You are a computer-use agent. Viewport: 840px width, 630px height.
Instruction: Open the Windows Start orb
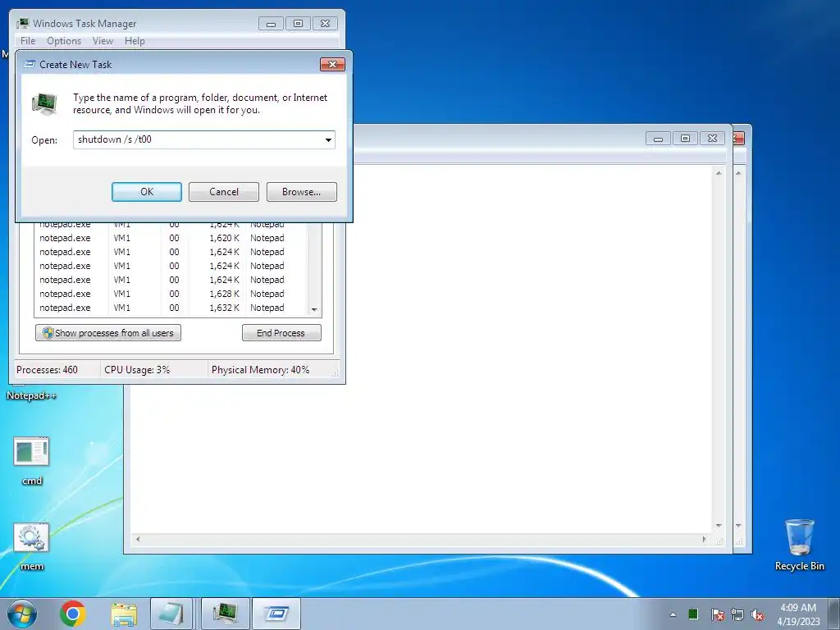22,614
